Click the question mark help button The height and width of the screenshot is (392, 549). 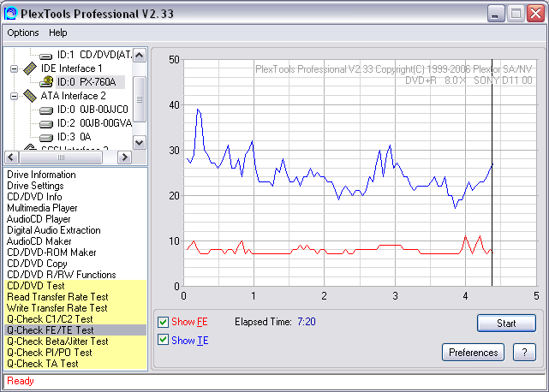pos(524,353)
